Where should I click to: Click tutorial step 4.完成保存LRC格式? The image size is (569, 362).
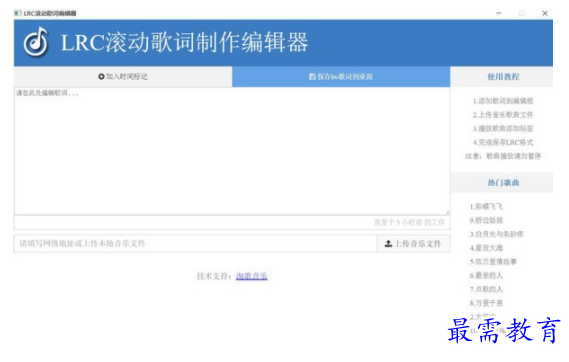pos(503,142)
